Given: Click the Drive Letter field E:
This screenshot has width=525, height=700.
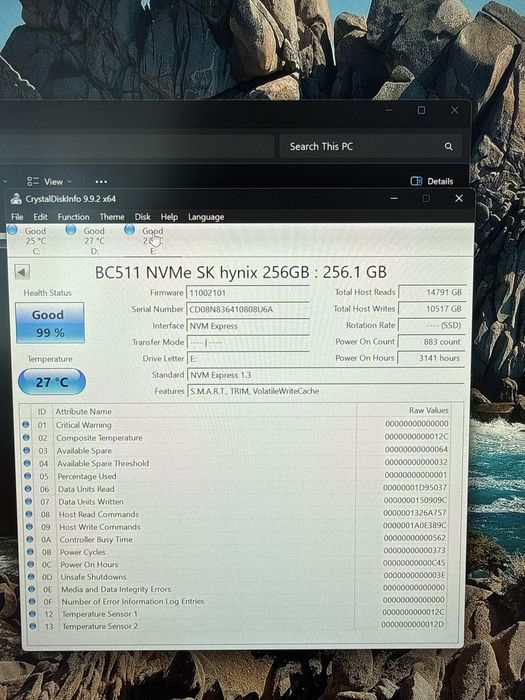Looking at the screenshot, I should [x=248, y=359].
